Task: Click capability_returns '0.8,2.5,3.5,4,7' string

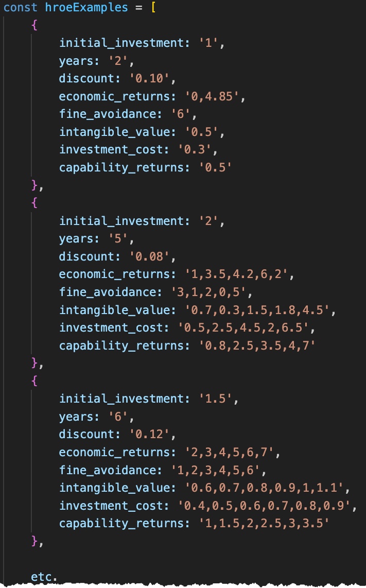Action: 257,345
